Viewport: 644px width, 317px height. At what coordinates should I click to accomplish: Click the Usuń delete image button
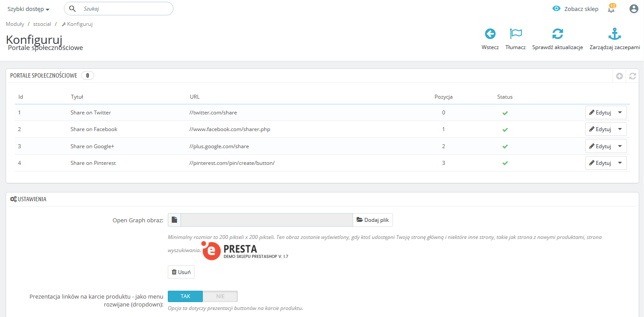[181, 272]
